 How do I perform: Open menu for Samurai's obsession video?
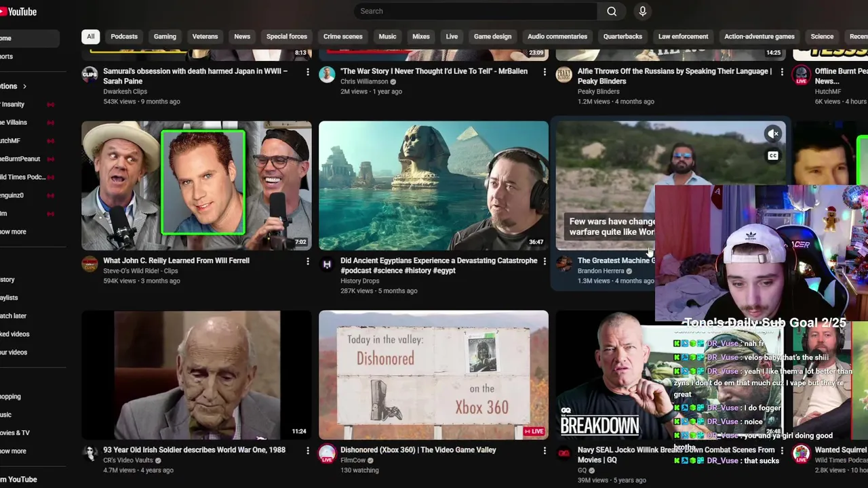pyautogui.click(x=308, y=72)
